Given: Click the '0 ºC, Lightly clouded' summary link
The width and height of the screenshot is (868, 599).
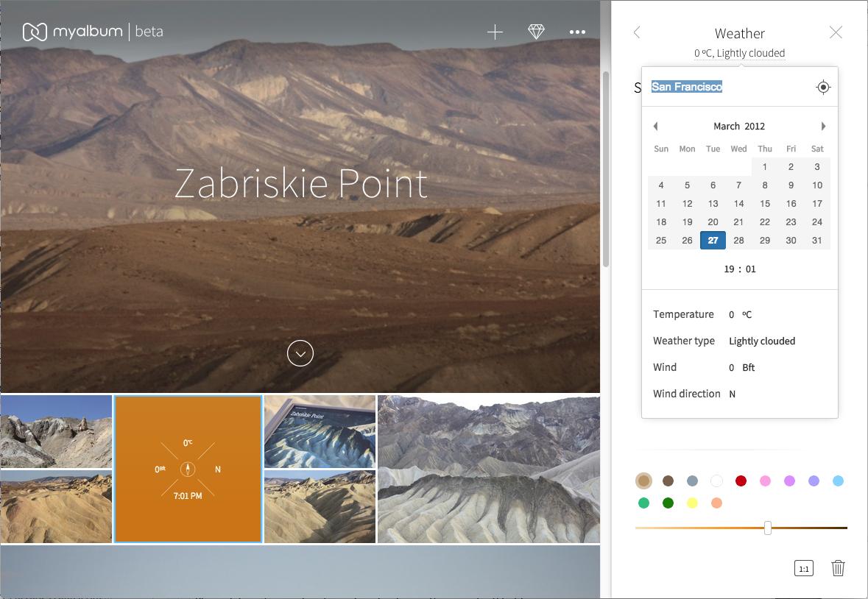Looking at the screenshot, I should click(x=739, y=53).
